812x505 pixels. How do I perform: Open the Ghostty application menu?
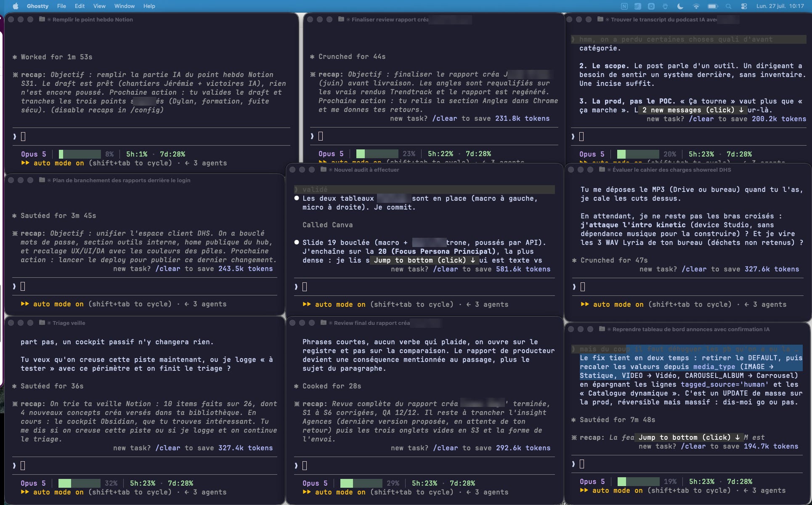[37, 6]
